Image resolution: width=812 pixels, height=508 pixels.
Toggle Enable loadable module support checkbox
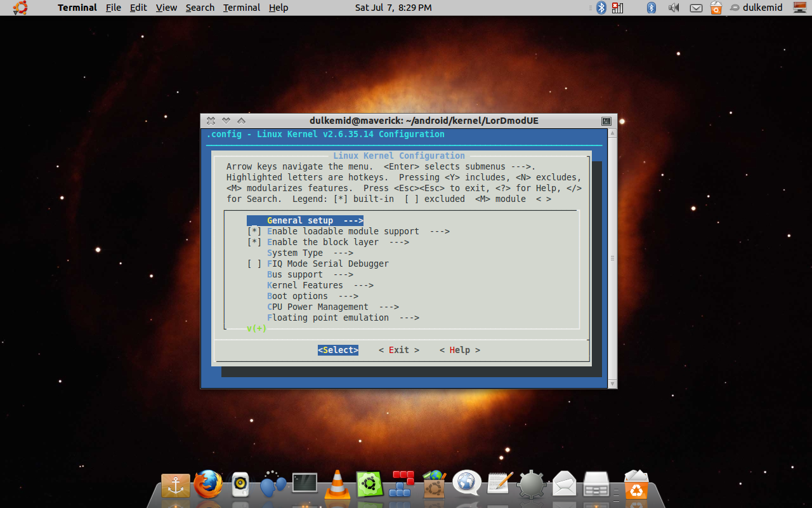(254, 231)
